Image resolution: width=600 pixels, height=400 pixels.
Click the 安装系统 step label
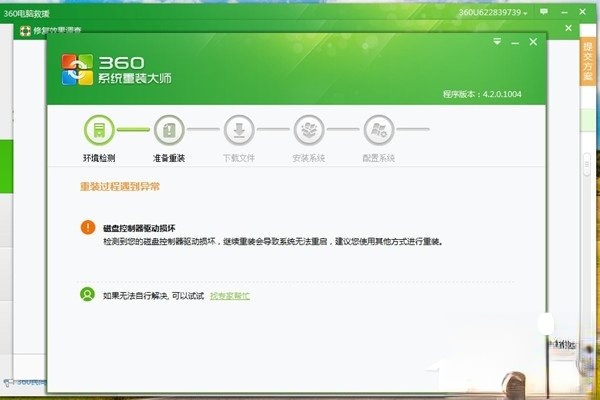[x=309, y=158]
